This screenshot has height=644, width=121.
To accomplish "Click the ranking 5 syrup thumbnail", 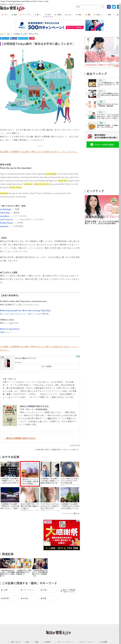I will click(x=92, y=125).
